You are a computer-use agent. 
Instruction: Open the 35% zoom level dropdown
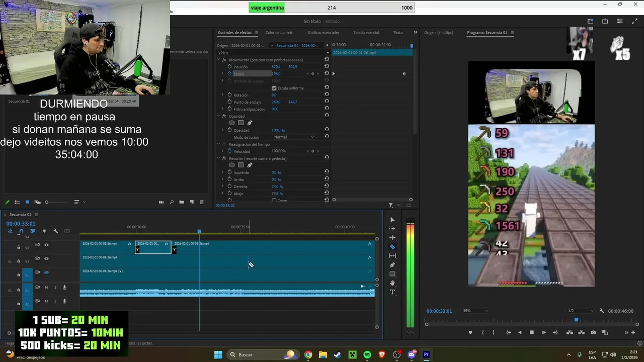point(475,311)
